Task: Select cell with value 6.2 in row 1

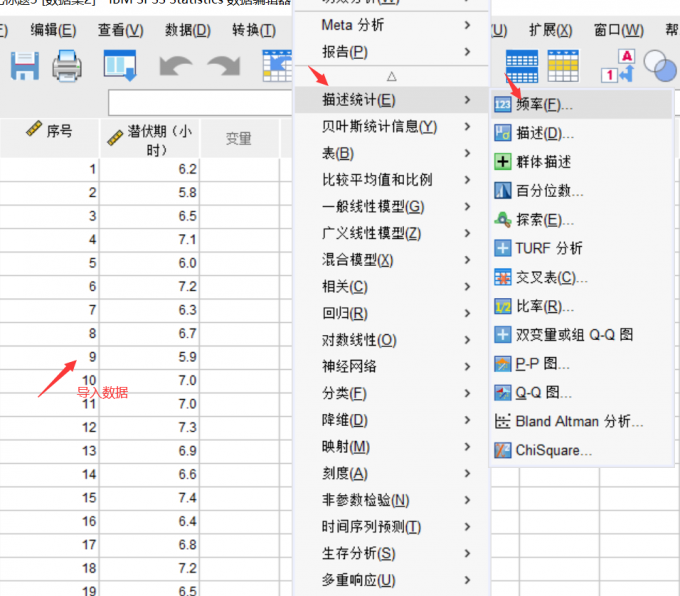Action: tap(150, 170)
